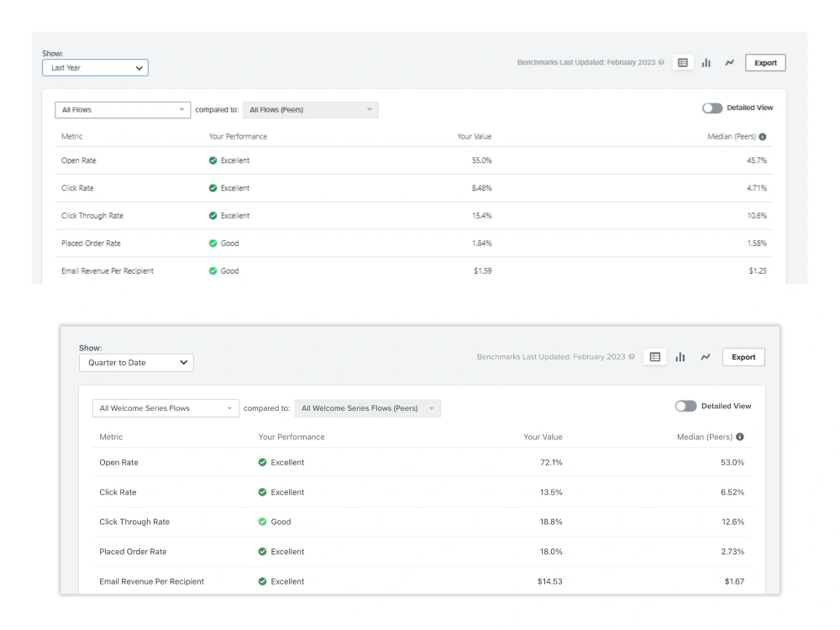Switch to bar chart view

tap(706, 62)
